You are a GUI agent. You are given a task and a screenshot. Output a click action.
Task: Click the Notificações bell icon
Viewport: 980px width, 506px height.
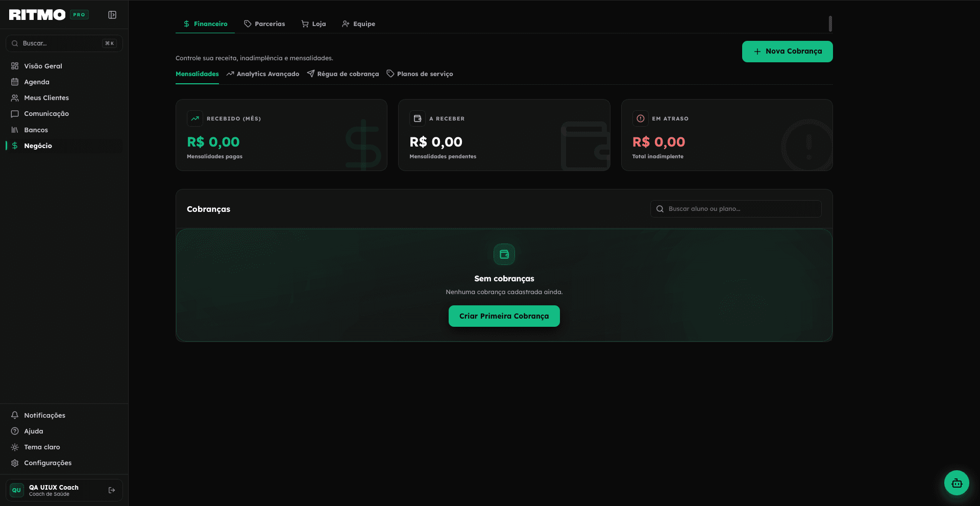coord(15,415)
